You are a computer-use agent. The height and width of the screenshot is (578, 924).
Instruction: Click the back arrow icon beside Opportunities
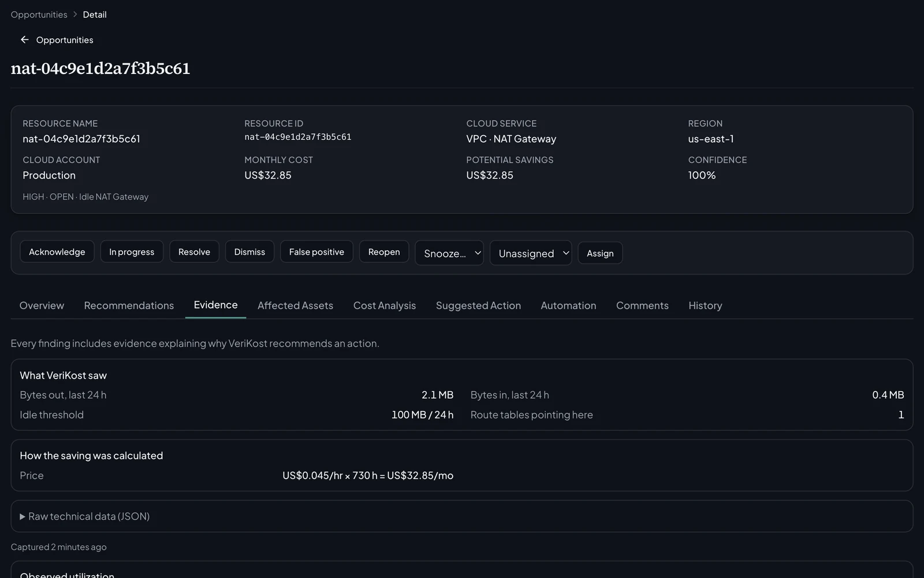[24, 40]
